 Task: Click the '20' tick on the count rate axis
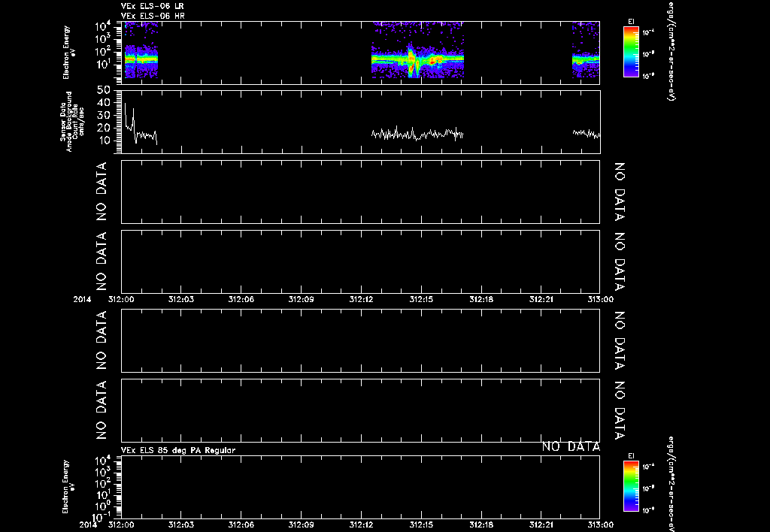(x=104, y=128)
